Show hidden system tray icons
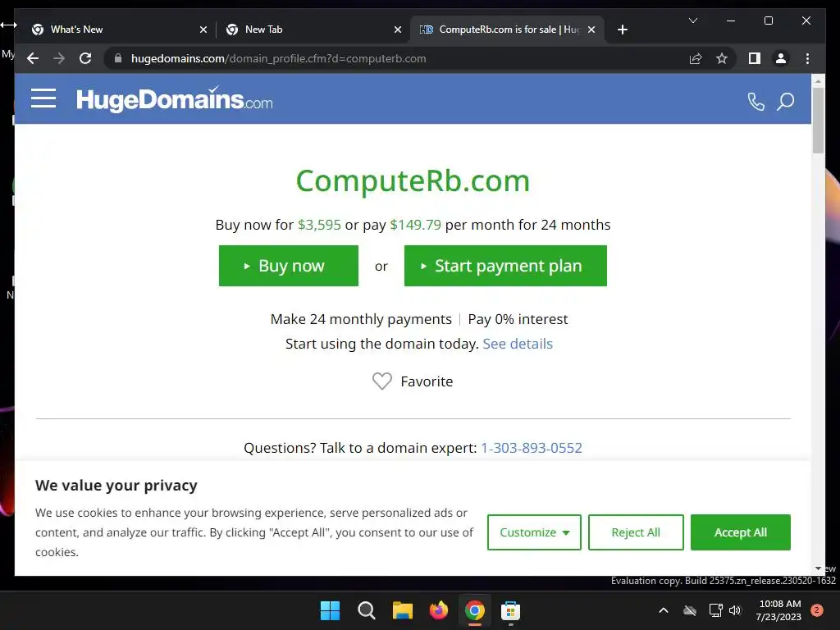 tap(663, 610)
